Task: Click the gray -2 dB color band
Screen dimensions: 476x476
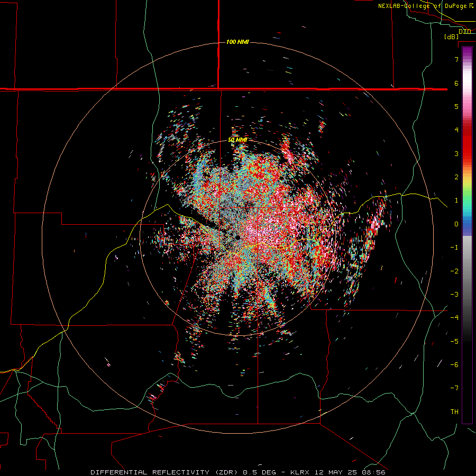Action: (467, 271)
